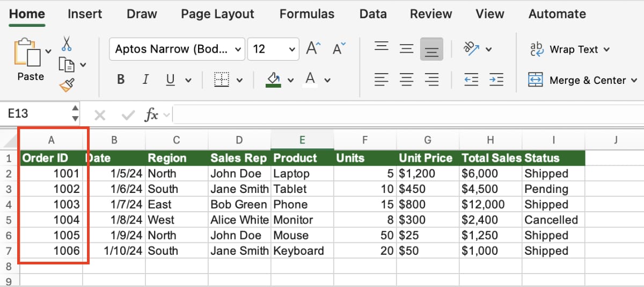Open the Page Layout tab
The height and width of the screenshot is (287, 644).
[217, 14]
